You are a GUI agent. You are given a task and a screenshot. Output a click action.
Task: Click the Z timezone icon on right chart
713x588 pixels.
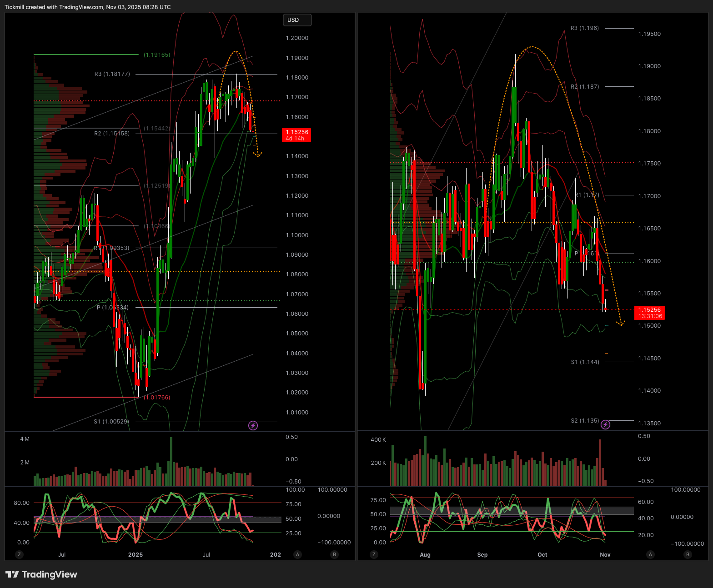point(374,554)
